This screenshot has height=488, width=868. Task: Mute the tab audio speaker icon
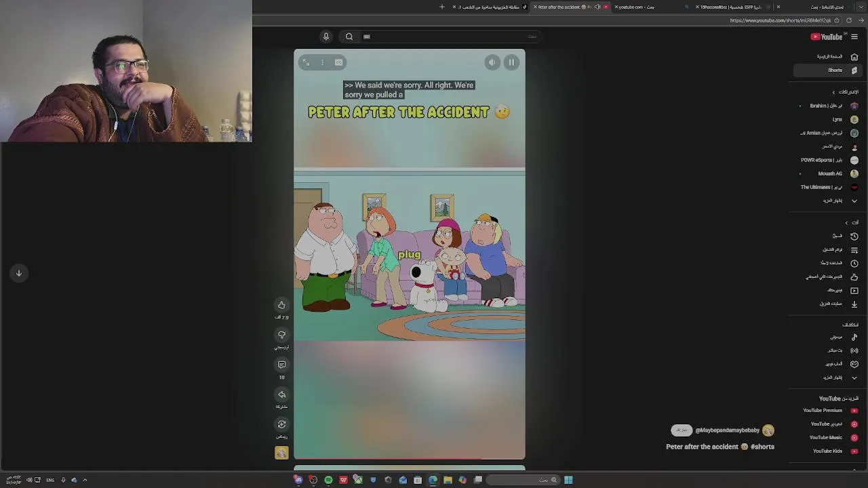click(x=597, y=7)
